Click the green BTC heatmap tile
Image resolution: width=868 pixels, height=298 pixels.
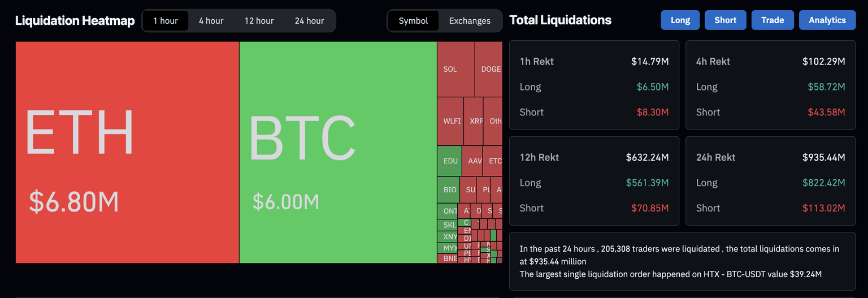pos(338,152)
